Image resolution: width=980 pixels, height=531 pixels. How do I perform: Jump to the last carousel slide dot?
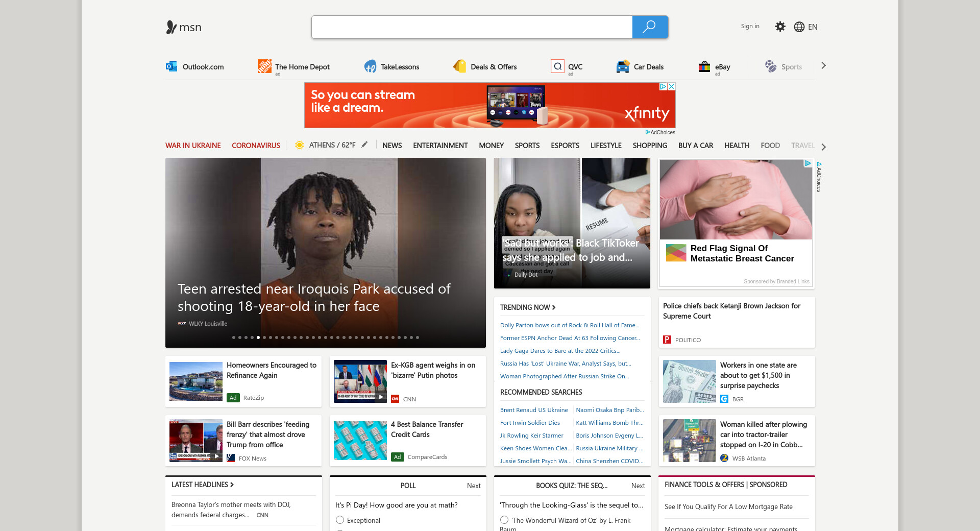[418, 337]
